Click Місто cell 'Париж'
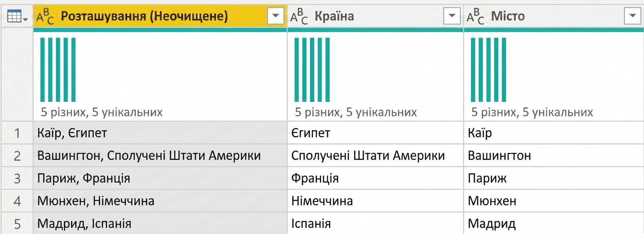644x234 pixels. pyautogui.click(x=554, y=178)
